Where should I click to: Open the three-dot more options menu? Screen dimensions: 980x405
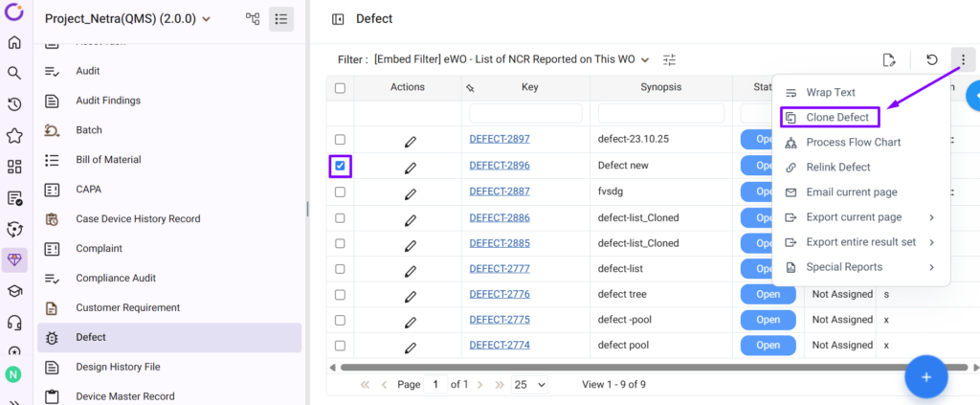[963, 59]
